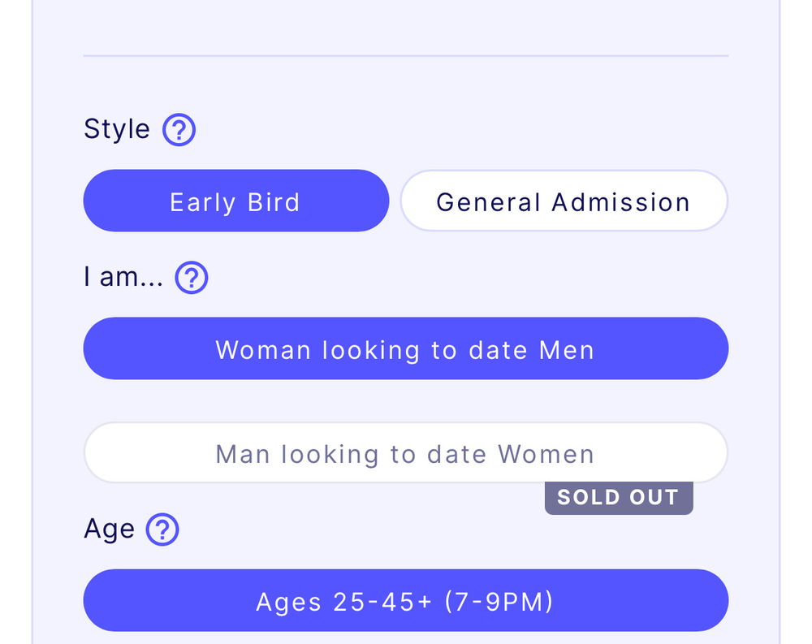Click the circled question mark by Age
This screenshot has width=812, height=644.
coord(162,529)
